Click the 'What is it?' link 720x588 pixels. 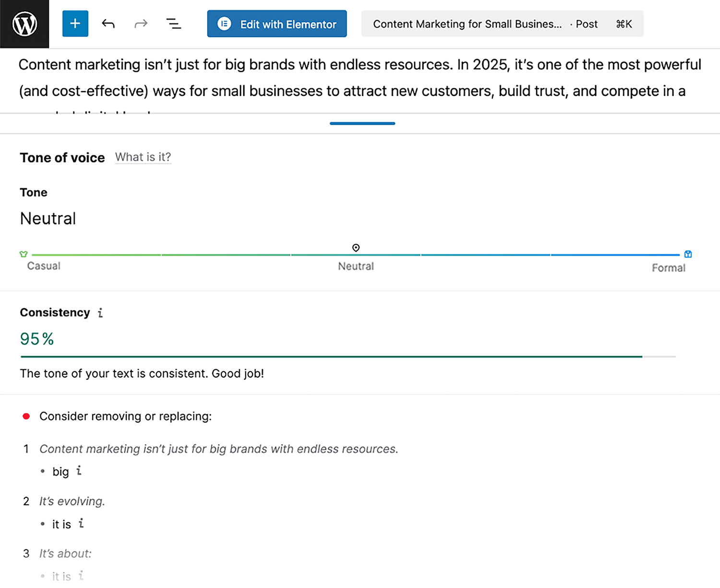coord(143,157)
